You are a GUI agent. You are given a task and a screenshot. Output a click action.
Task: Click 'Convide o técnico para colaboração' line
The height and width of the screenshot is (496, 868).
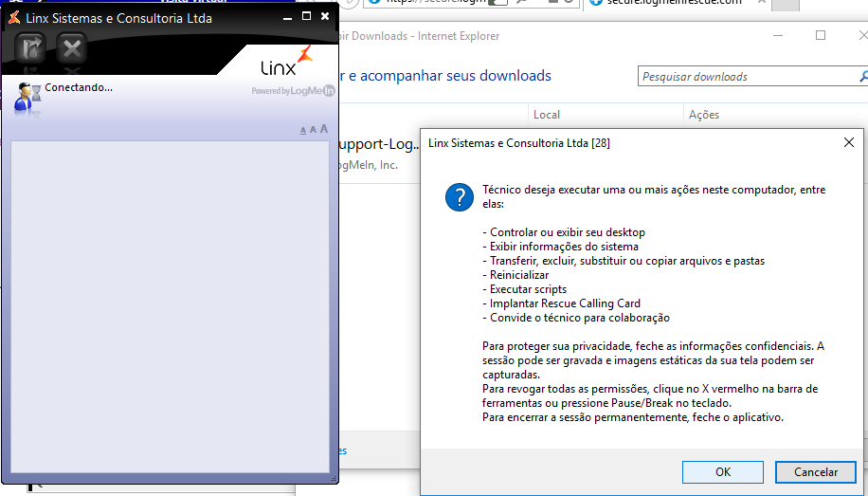pyautogui.click(x=576, y=318)
